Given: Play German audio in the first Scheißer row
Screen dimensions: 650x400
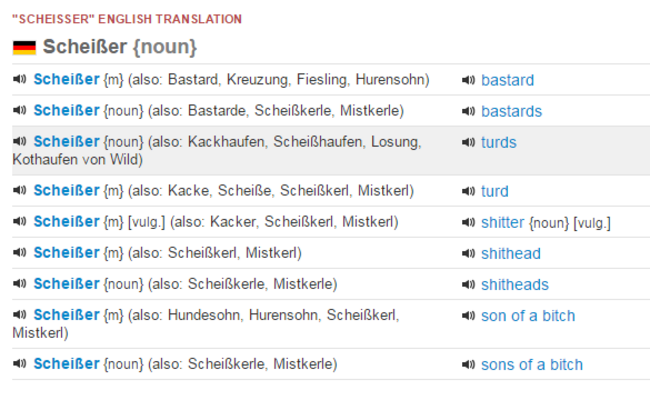Looking at the screenshot, I should [x=19, y=79].
